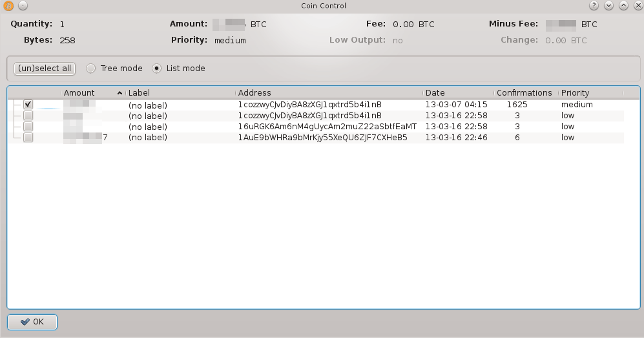Click the checkbox in the second coin row
644x338 pixels.
coord(28,116)
